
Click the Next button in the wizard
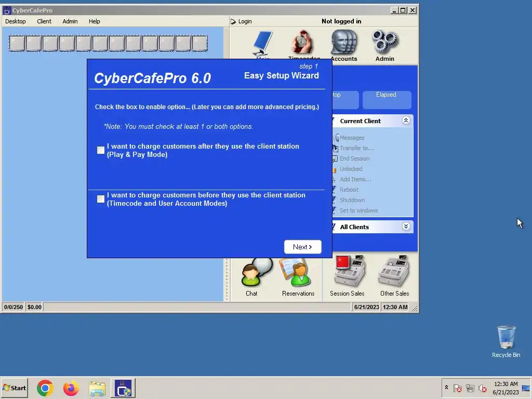pos(303,247)
